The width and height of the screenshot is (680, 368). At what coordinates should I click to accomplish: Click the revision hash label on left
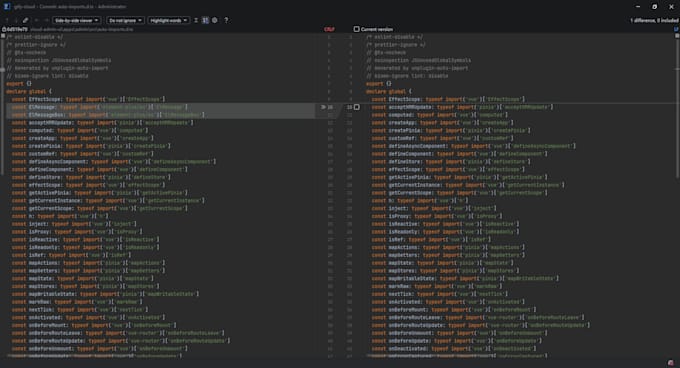point(17,29)
